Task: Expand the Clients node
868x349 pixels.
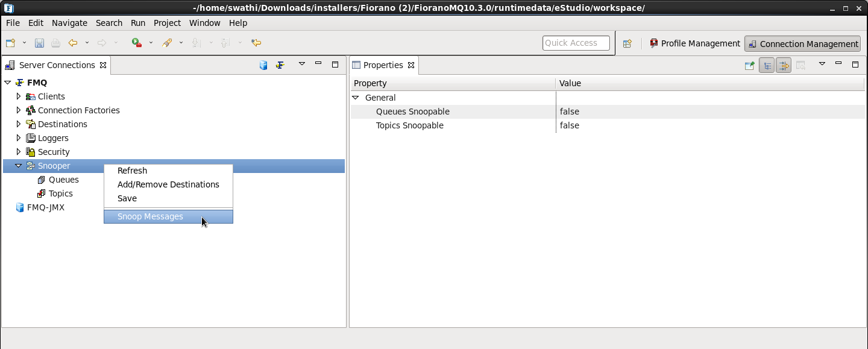Action: click(x=18, y=96)
